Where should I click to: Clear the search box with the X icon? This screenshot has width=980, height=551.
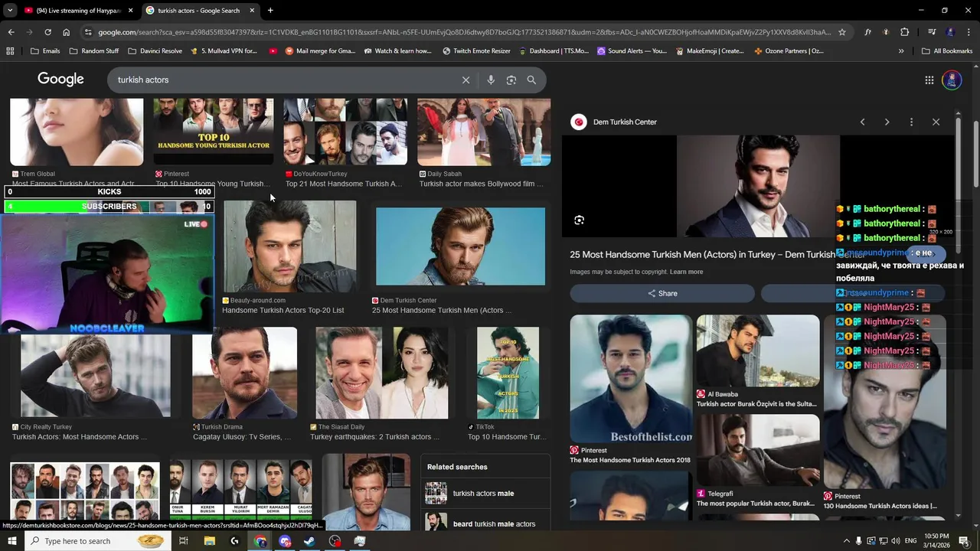[465, 80]
